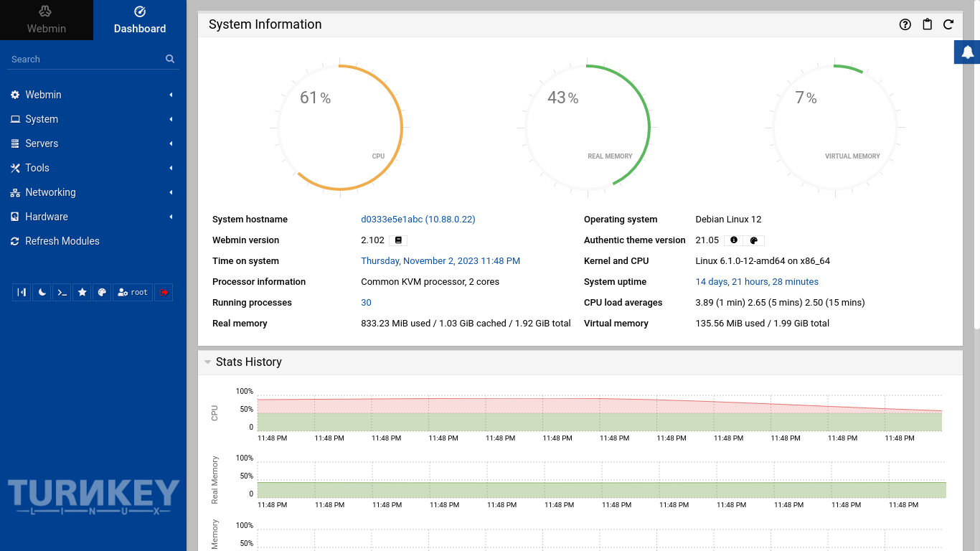Open the notifications bell
Viewport: 980px width, 551px height.
pos(967,52)
